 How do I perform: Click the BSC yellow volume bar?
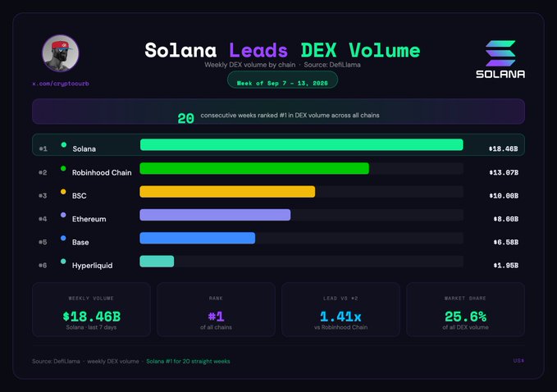227,192
